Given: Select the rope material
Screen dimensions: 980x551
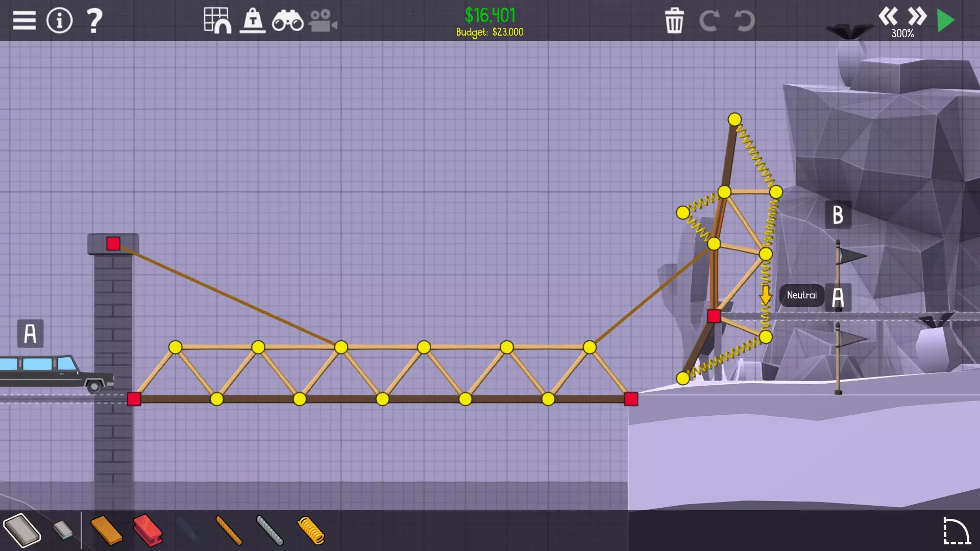Looking at the screenshot, I should click(229, 530).
